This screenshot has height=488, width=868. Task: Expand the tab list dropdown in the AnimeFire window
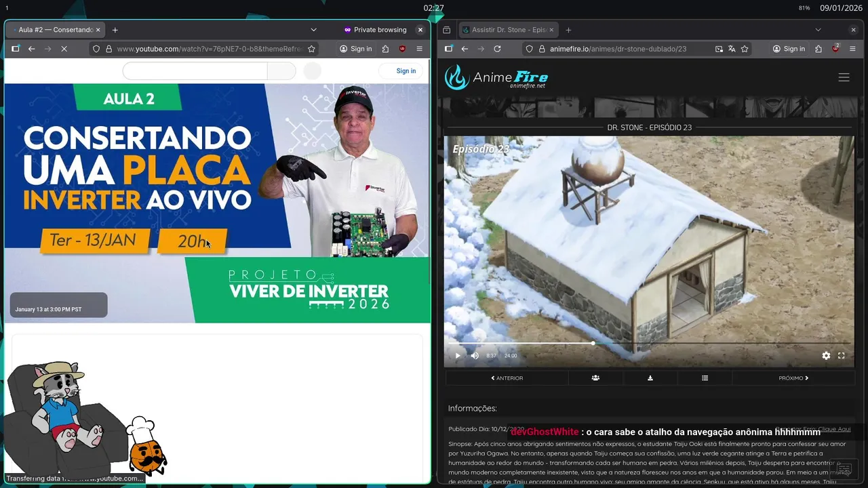coord(818,30)
